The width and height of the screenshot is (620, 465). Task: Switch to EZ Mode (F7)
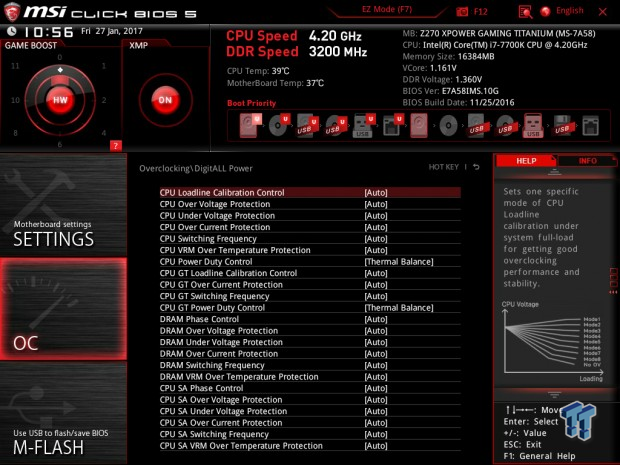pos(387,9)
